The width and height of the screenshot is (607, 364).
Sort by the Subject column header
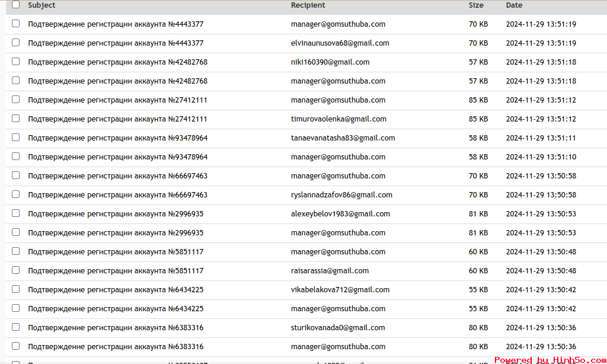41,5
